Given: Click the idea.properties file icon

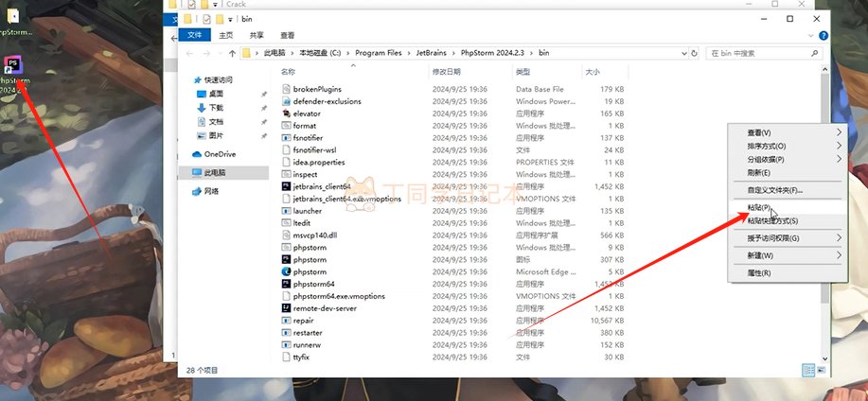Looking at the screenshot, I should pyautogui.click(x=286, y=162).
